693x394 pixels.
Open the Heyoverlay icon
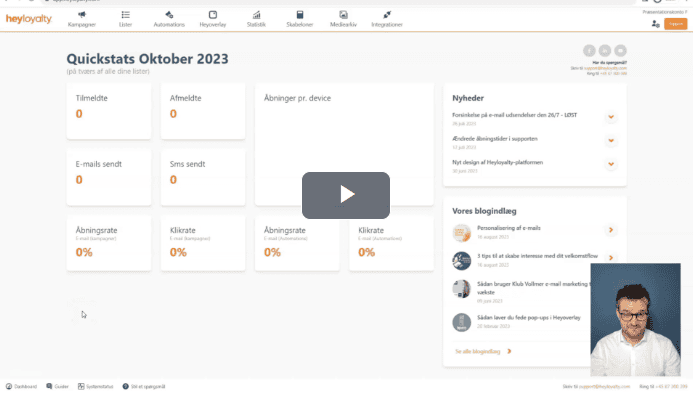click(213, 15)
